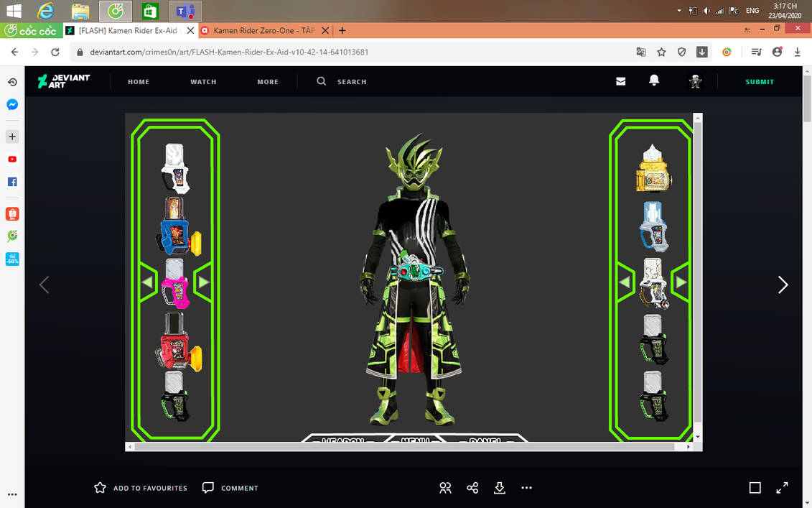Open Microsoft Store from the taskbar

click(150, 11)
